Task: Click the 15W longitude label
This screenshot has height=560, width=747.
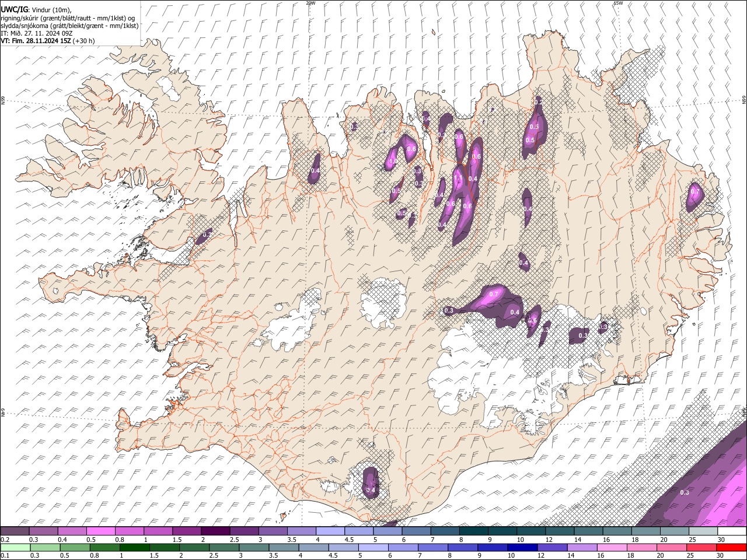Action: pyautogui.click(x=618, y=3)
